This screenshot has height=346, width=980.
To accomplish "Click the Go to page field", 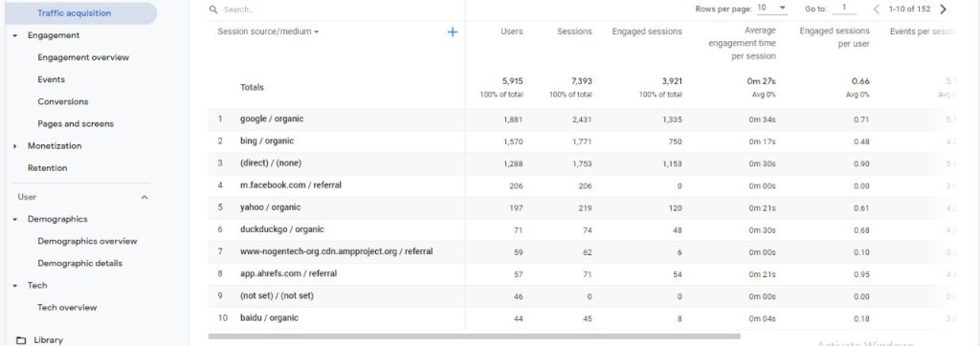I will (844, 9).
